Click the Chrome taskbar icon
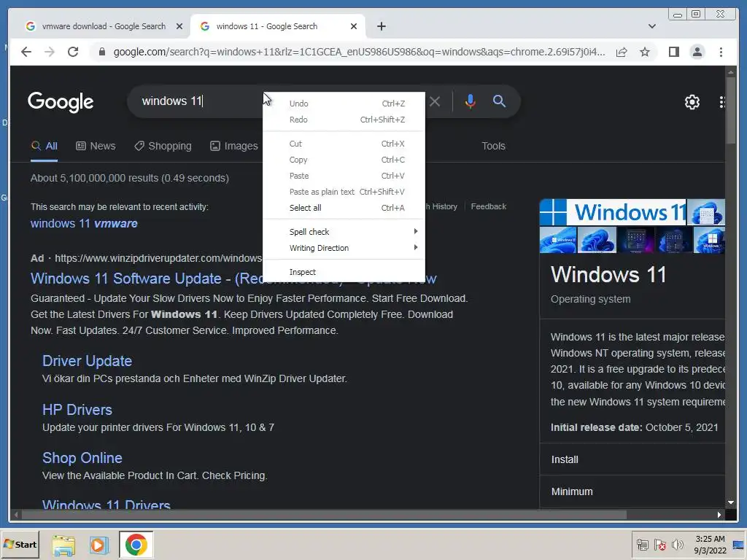This screenshot has height=560, width=747. click(136, 545)
